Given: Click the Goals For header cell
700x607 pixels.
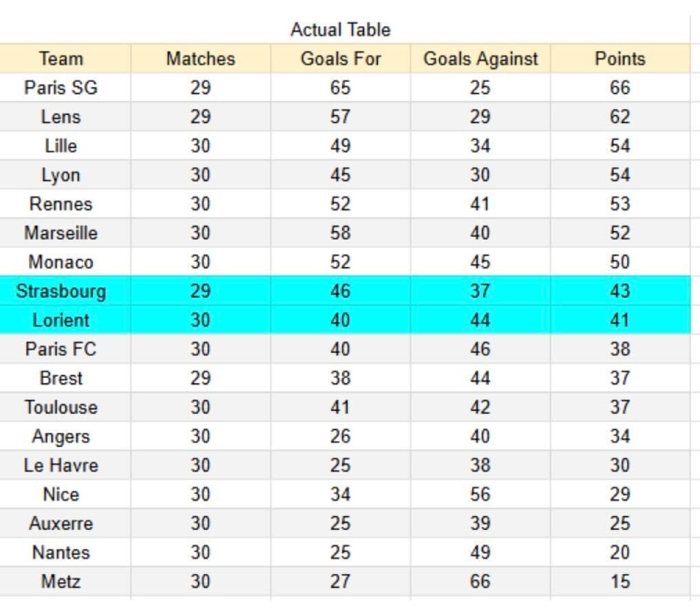Looking at the screenshot, I should point(340,58).
